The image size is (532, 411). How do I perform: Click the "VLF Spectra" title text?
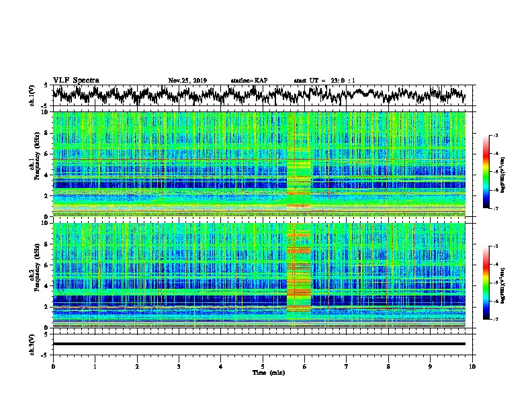pos(76,81)
